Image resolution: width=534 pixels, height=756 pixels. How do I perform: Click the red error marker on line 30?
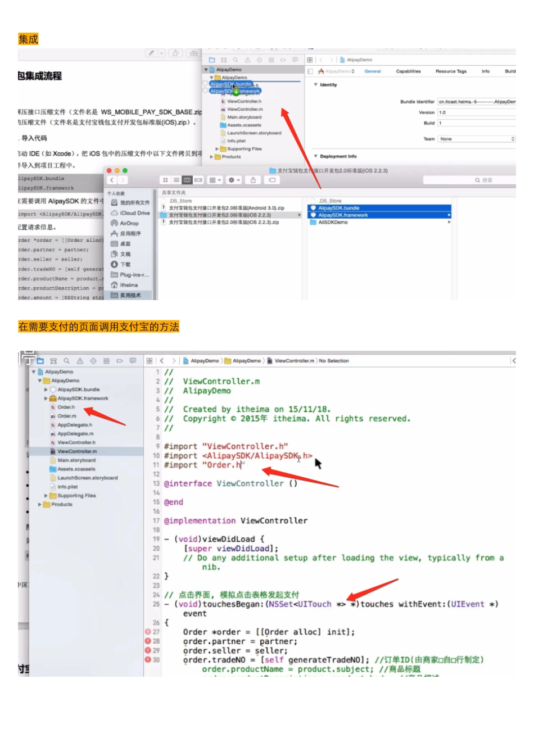click(x=148, y=660)
